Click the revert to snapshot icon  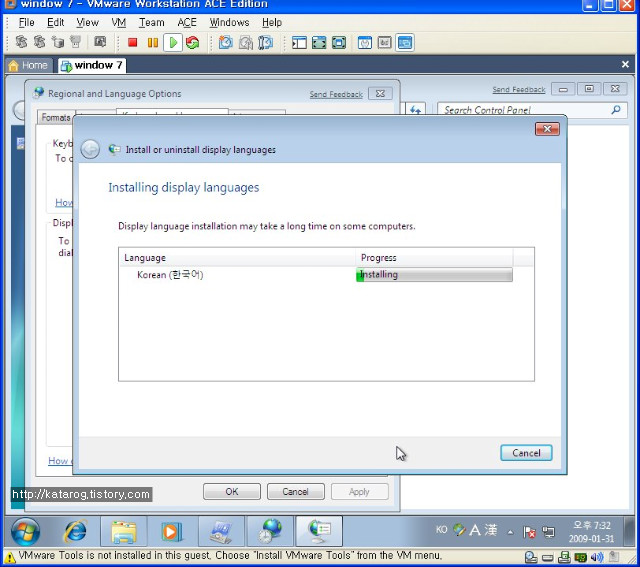click(245, 42)
